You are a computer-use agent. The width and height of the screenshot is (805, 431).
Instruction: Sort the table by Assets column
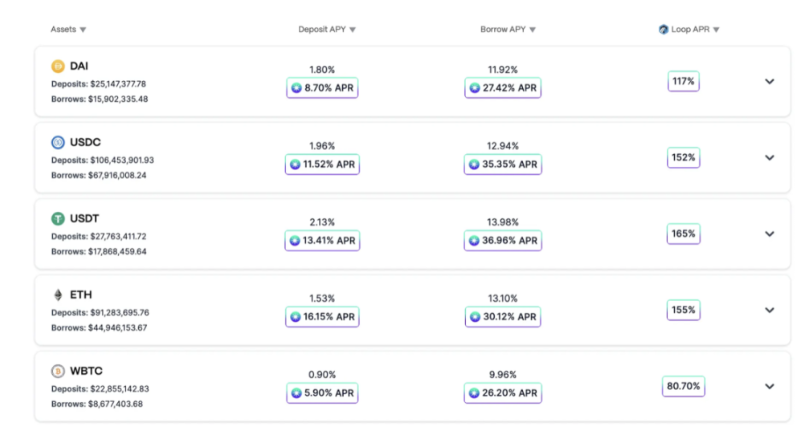(x=68, y=29)
